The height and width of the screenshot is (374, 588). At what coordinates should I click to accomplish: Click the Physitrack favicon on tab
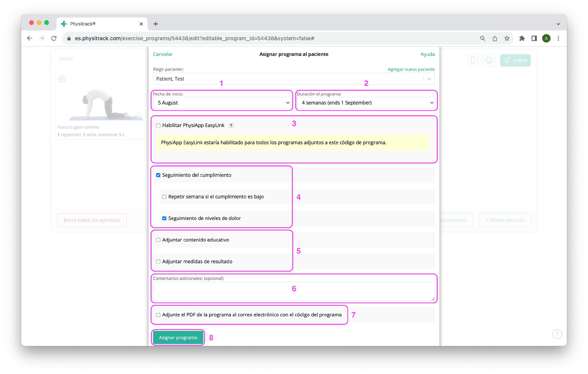point(64,24)
